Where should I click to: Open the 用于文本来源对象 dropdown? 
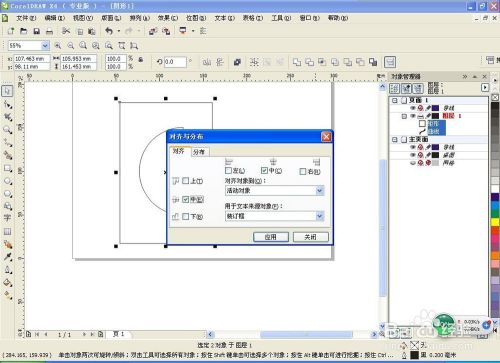pyautogui.click(x=319, y=216)
